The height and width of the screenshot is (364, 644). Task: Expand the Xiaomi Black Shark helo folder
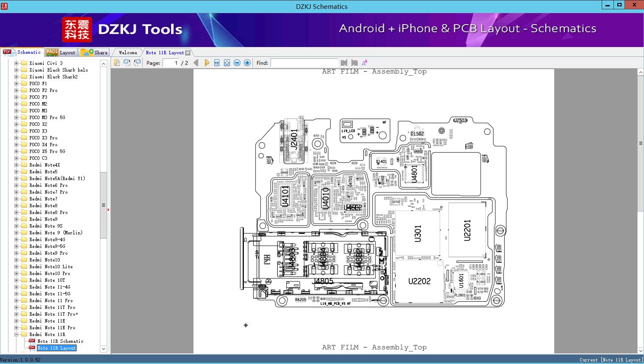(x=16, y=70)
